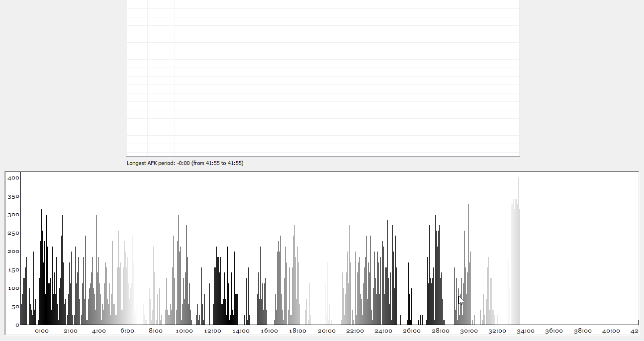644x341 pixels.
Task: Select the 32:00 time axis label
Action: 497,331
